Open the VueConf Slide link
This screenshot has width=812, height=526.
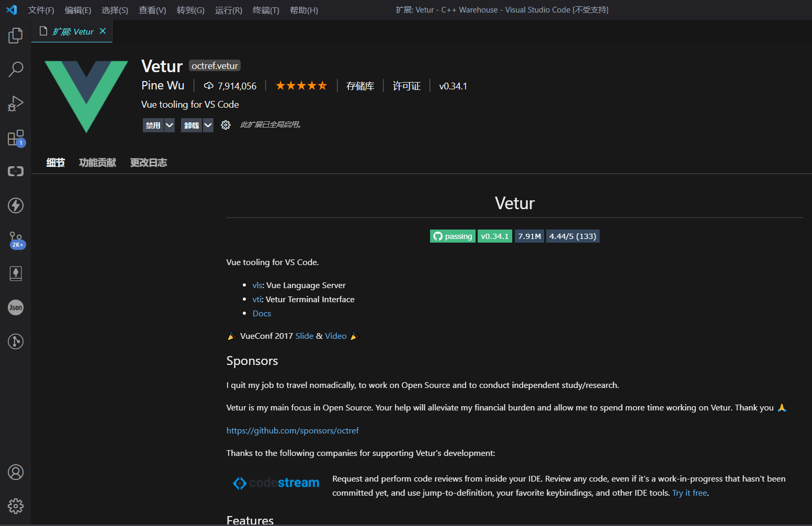tap(304, 336)
